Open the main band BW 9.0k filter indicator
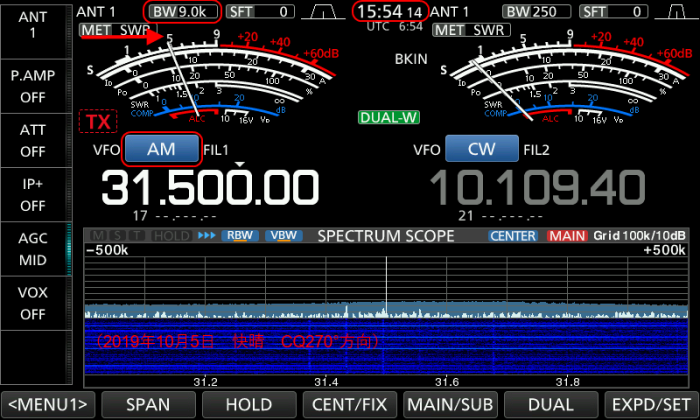Viewport: 700px width, 420px height. pyautogui.click(x=183, y=12)
